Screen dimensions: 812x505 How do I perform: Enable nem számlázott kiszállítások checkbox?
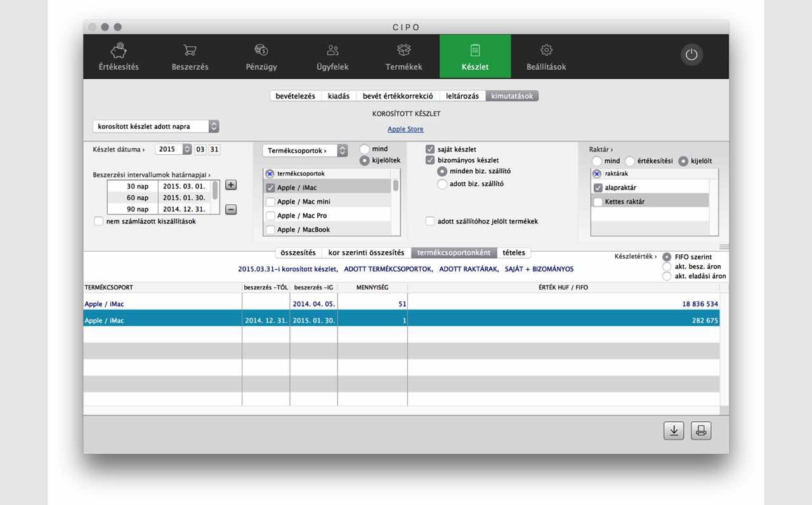(x=98, y=221)
